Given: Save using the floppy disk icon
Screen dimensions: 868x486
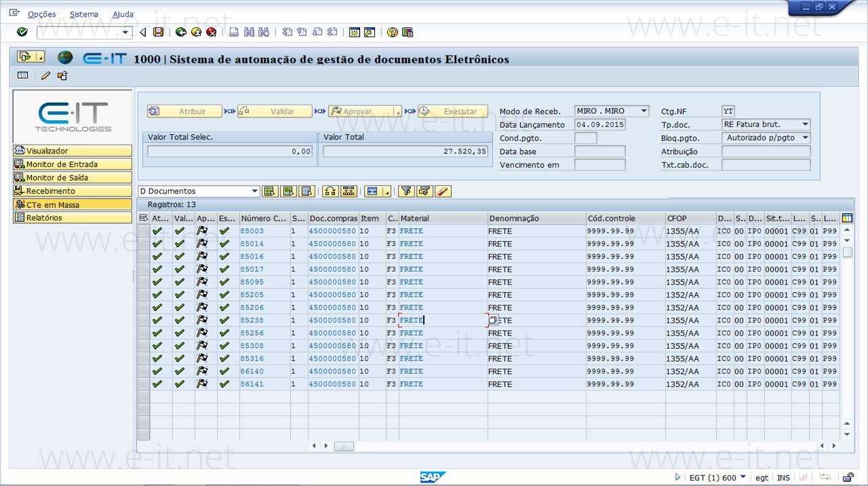Looking at the screenshot, I should 158,32.
